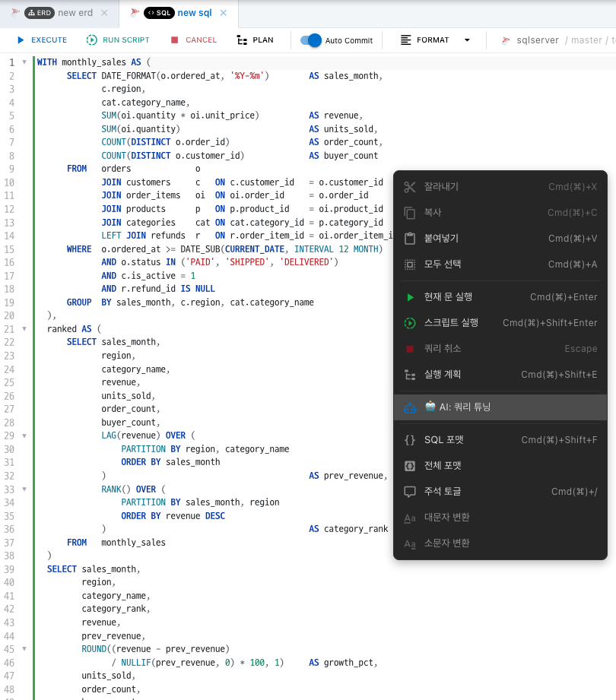Toggle the Auto Commit switch
The image size is (616, 700).
coord(311,40)
